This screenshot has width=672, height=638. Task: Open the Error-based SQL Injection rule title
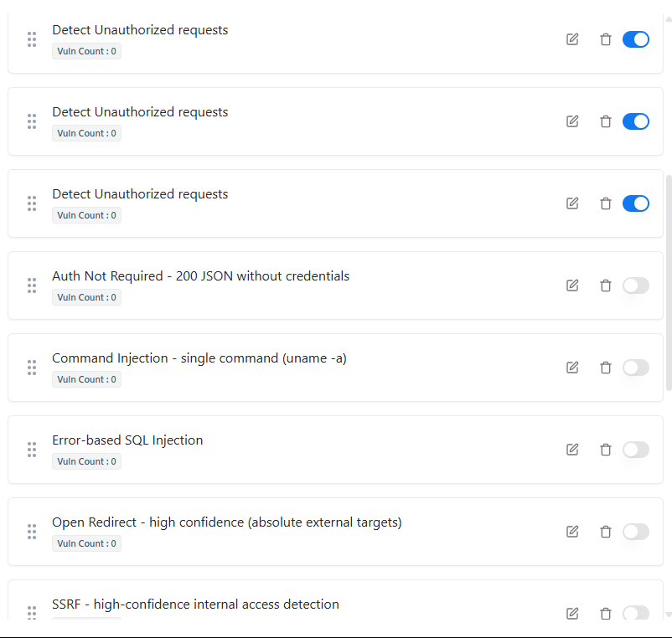point(127,440)
